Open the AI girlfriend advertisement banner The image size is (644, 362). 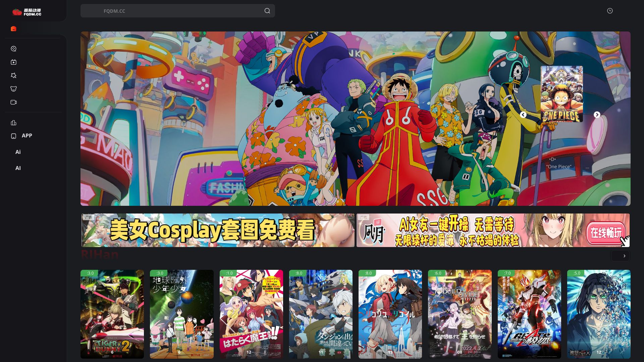[493, 230]
